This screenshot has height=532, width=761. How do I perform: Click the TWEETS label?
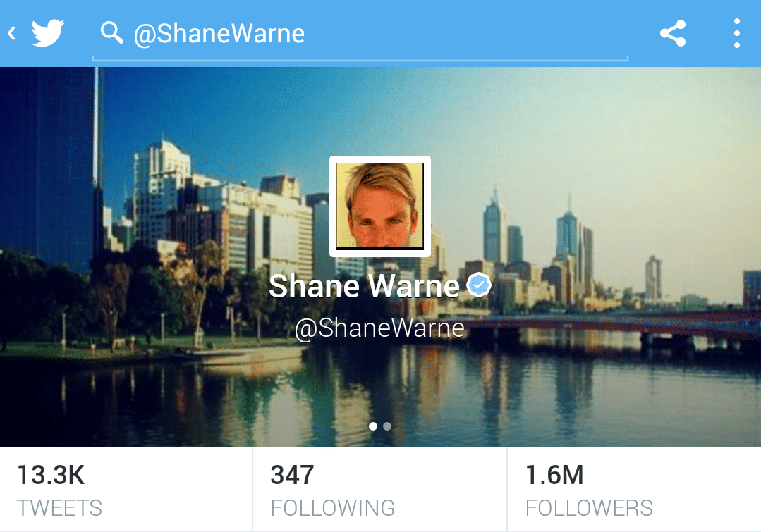click(x=60, y=508)
